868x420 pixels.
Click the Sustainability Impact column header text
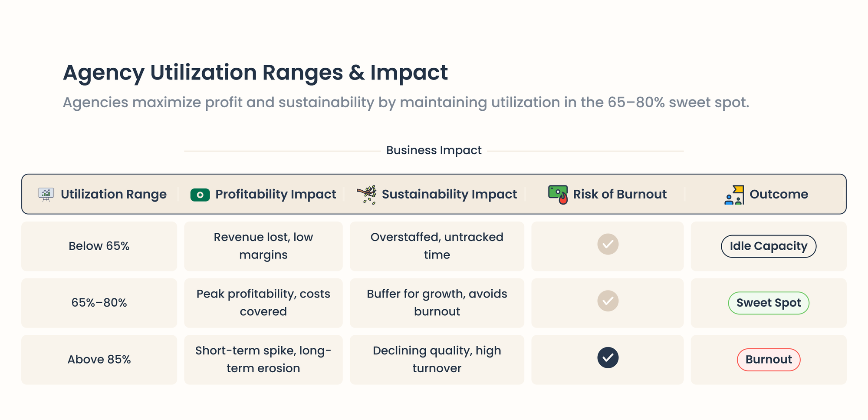tap(449, 194)
